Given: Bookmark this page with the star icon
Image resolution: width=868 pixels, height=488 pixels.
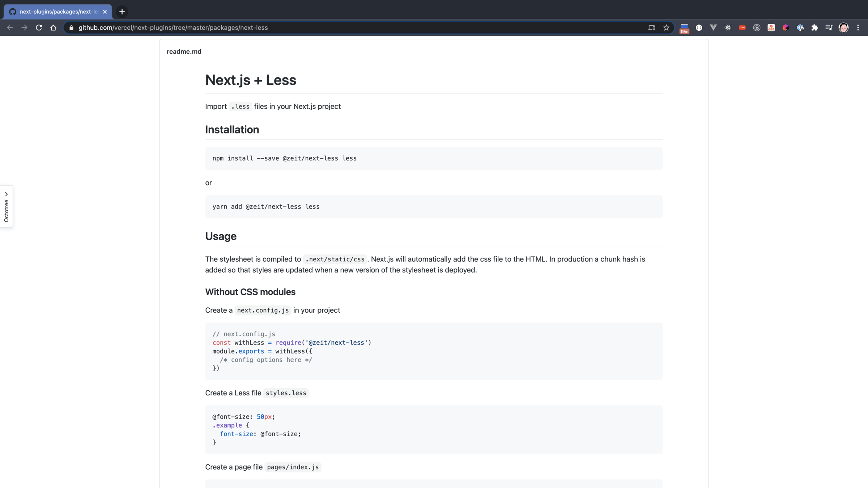Looking at the screenshot, I should tap(666, 27).
